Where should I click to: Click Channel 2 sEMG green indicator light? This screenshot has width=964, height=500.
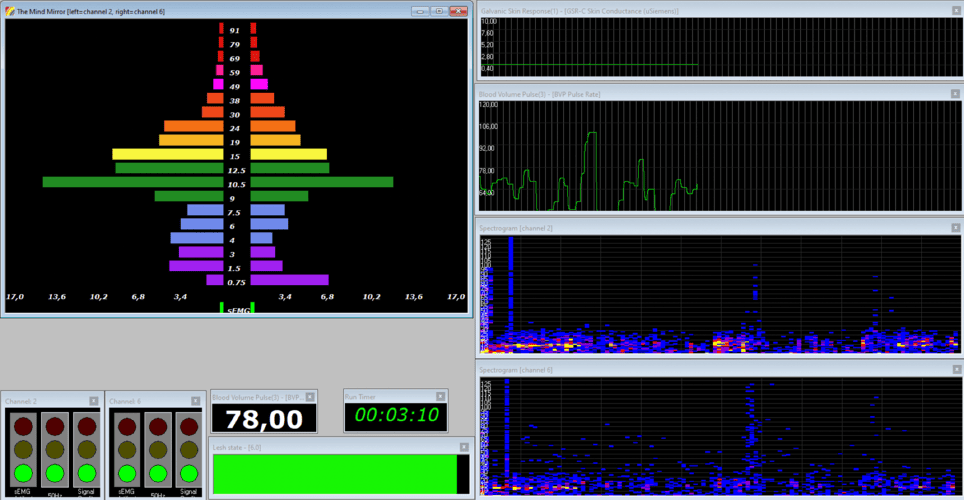[23, 472]
